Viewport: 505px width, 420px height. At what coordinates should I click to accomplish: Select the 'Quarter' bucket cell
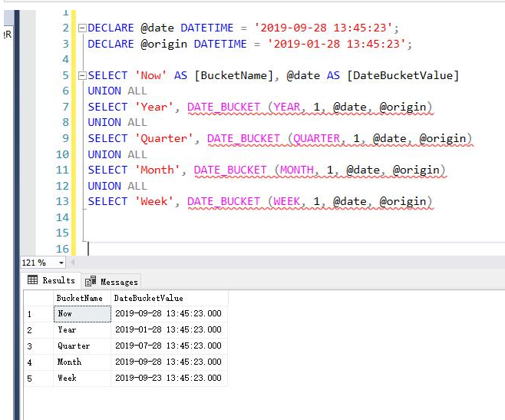82,346
